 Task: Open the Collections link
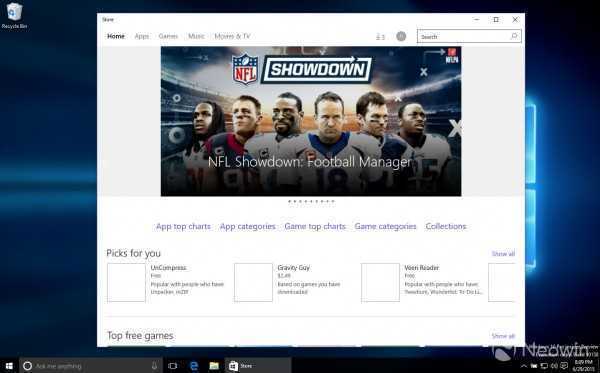(x=446, y=226)
